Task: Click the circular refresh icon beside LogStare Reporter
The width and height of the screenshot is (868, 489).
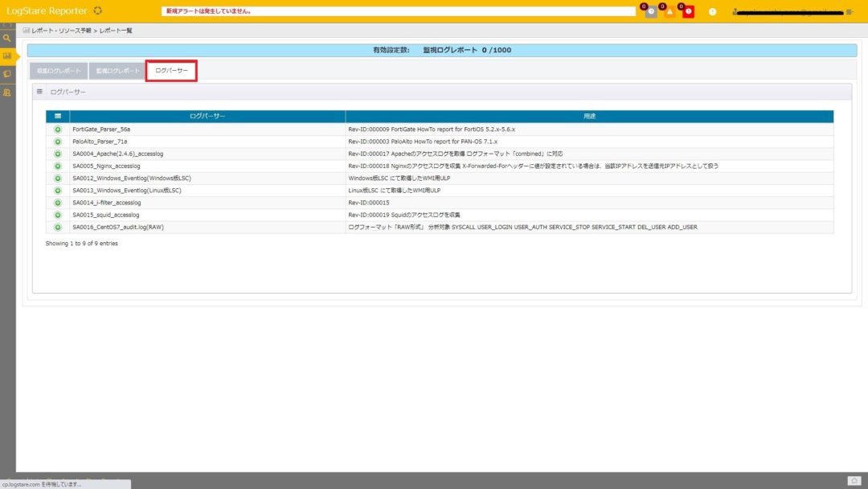Action: (x=98, y=10)
